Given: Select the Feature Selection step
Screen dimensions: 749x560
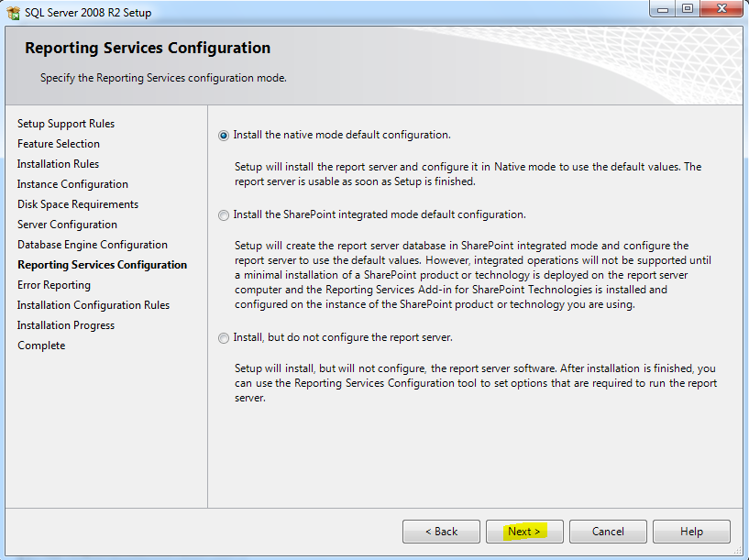Looking at the screenshot, I should pos(59,144).
